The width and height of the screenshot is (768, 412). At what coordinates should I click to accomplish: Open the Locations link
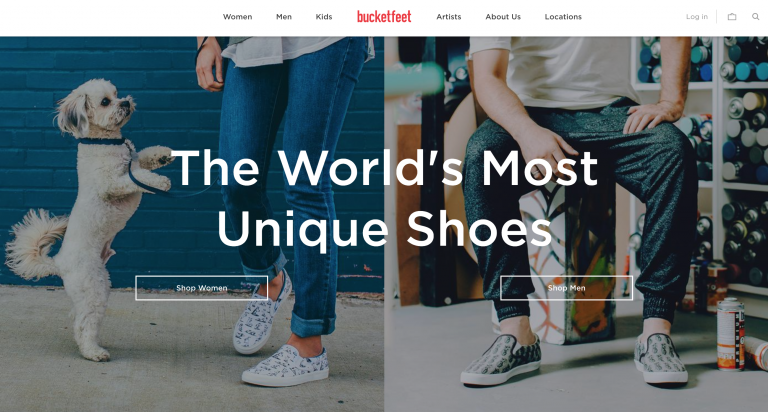pos(563,17)
